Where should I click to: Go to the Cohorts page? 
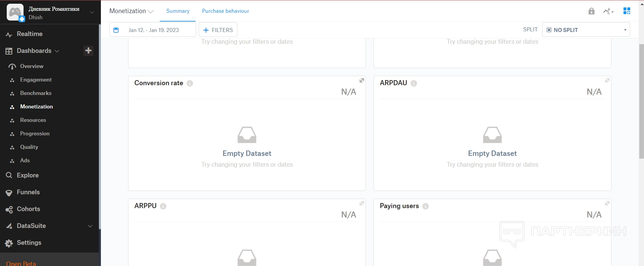pyautogui.click(x=28, y=209)
